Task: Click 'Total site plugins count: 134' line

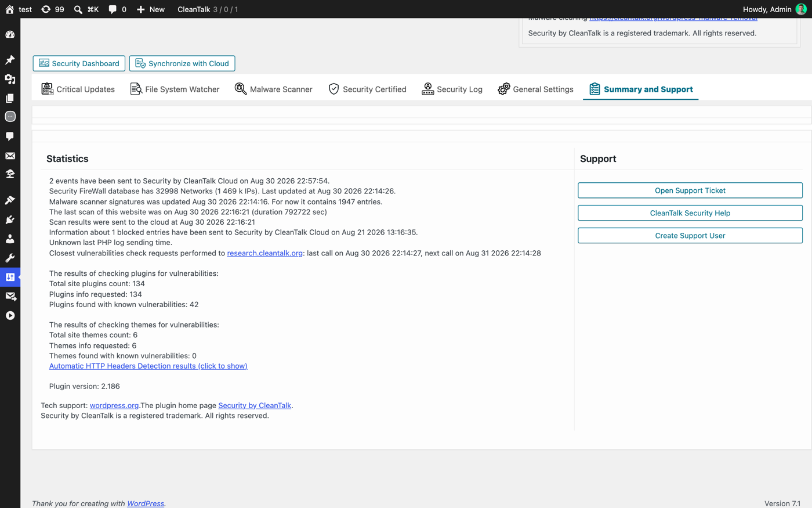Action: [x=97, y=284]
